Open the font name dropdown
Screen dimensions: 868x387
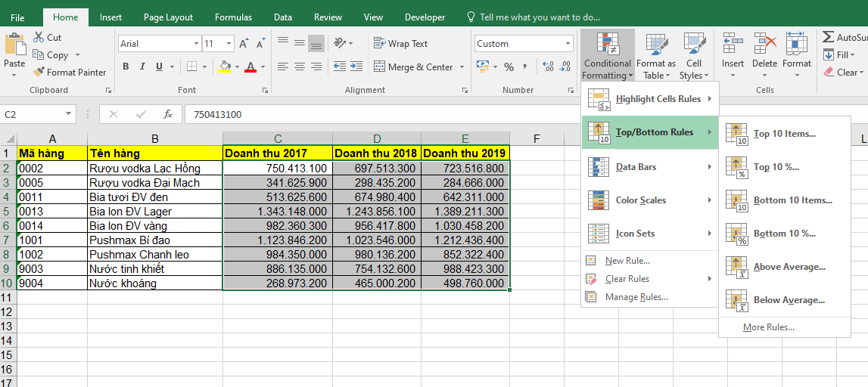pyautogui.click(x=196, y=44)
